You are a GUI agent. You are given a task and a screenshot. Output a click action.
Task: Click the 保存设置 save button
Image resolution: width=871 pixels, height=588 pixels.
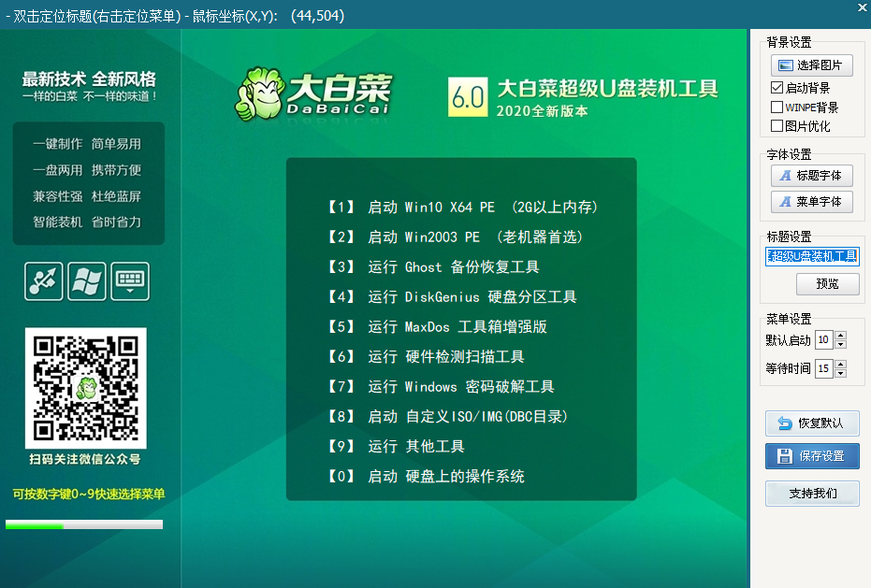coord(812,456)
